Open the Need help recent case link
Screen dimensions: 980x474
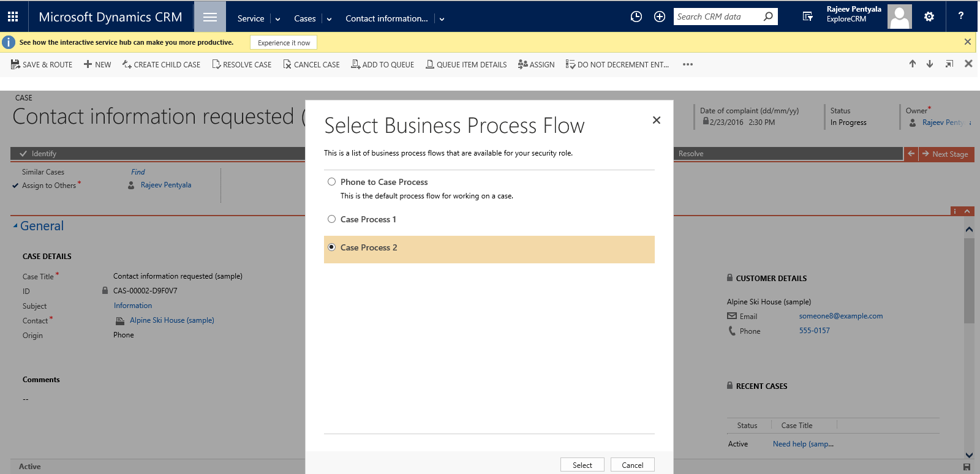point(803,444)
